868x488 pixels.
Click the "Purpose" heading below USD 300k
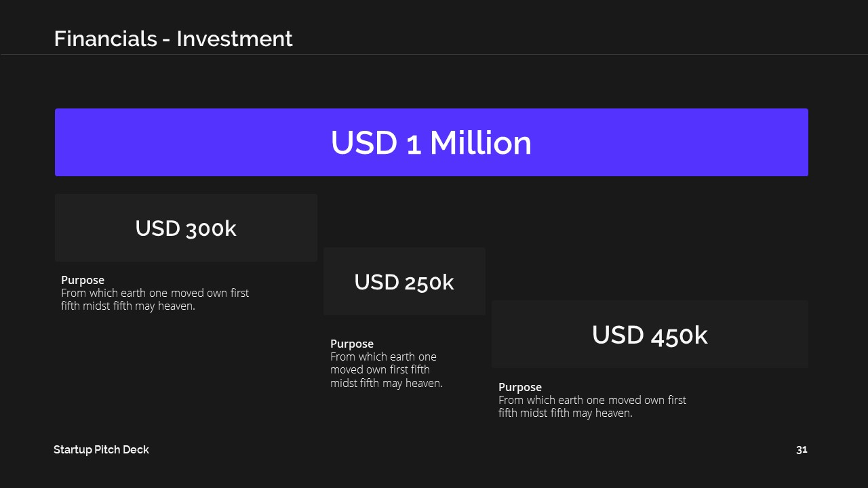point(83,280)
